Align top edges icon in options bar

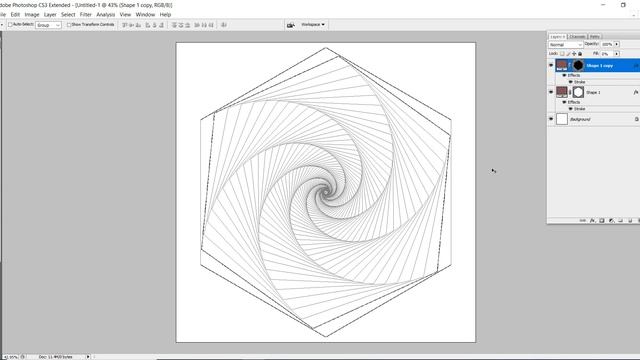pos(125,25)
